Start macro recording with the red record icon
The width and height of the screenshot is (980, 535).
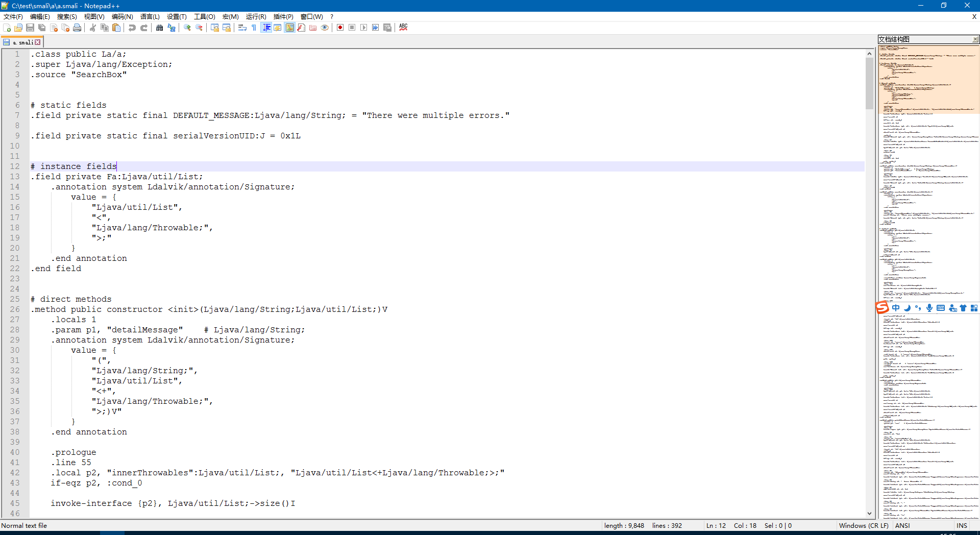340,28
